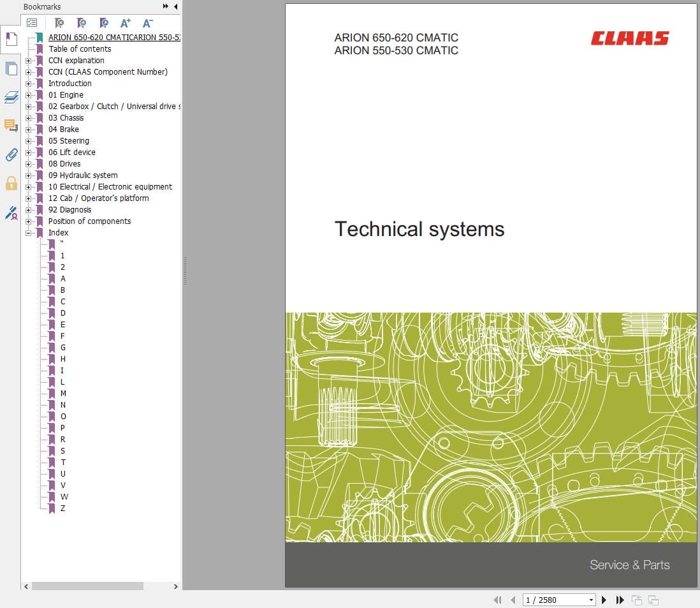Select CCN (CLAAS Component Number) bookmark
Screen dimensions: 700x608
pyautogui.click(x=108, y=72)
